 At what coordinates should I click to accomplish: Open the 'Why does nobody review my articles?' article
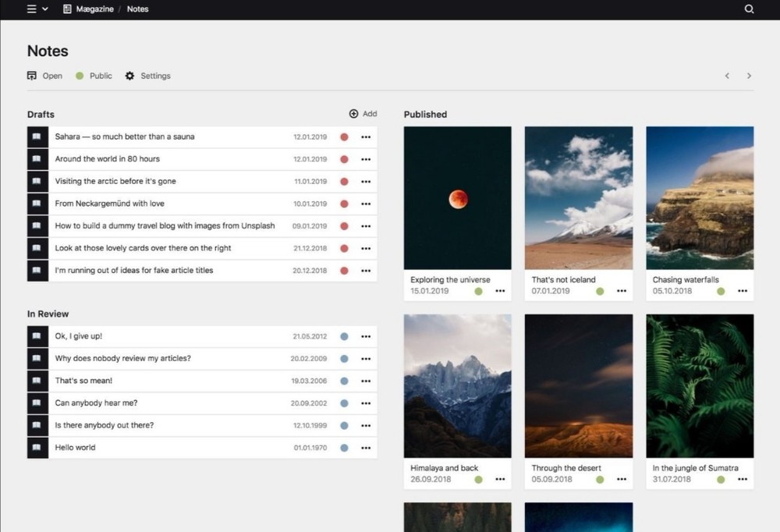click(x=122, y=359)
